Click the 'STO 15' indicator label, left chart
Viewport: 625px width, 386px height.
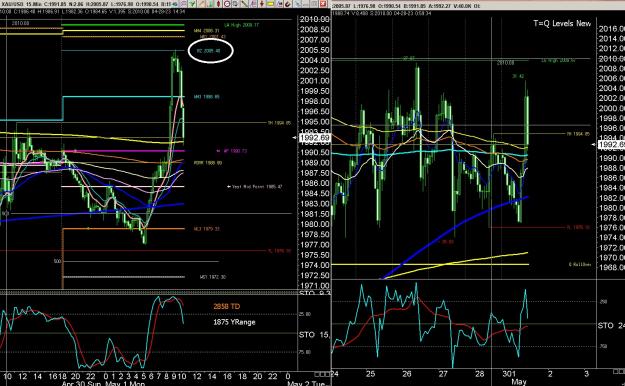pos(314,335)
